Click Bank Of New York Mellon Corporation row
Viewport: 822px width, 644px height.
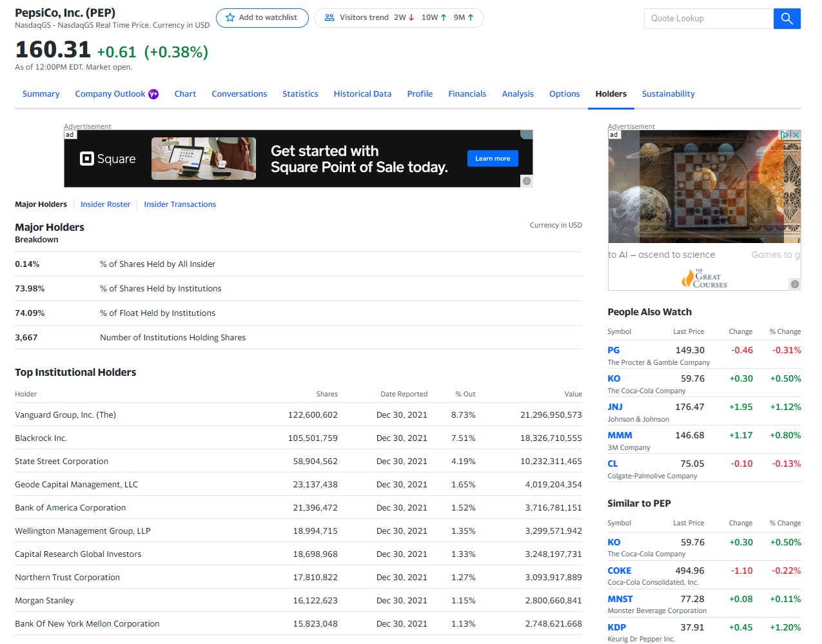point(298,624)
